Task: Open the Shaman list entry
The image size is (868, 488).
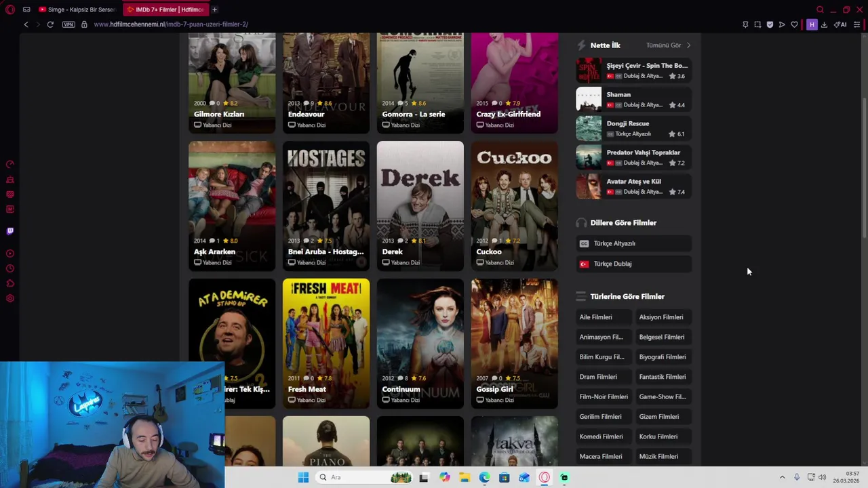Action: pyautogui.click(x=633, y=100)
